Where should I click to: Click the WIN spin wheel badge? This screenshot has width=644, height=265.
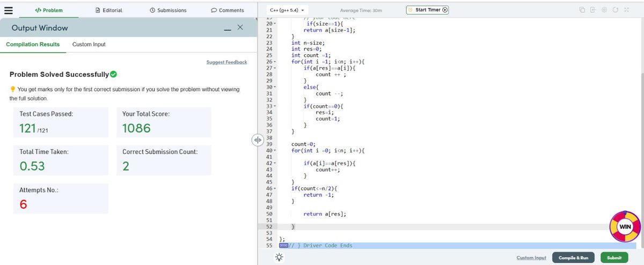(625, 226)
